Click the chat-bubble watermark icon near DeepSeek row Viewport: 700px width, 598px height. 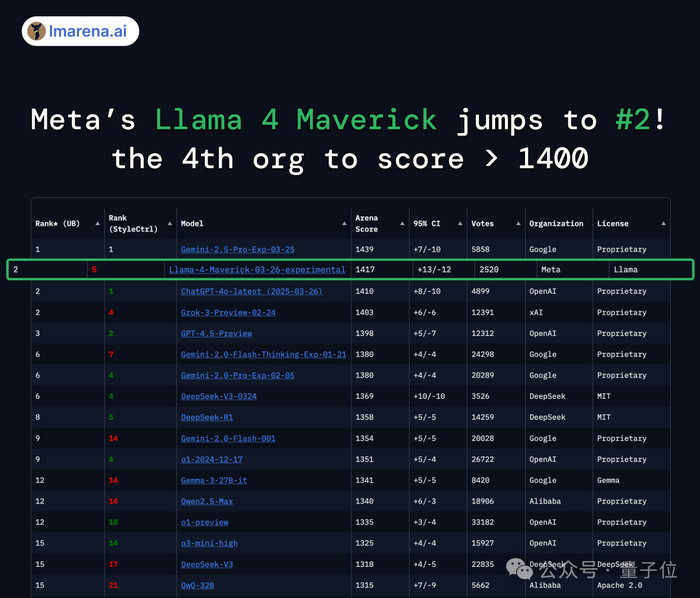click(x=518, y=568)
